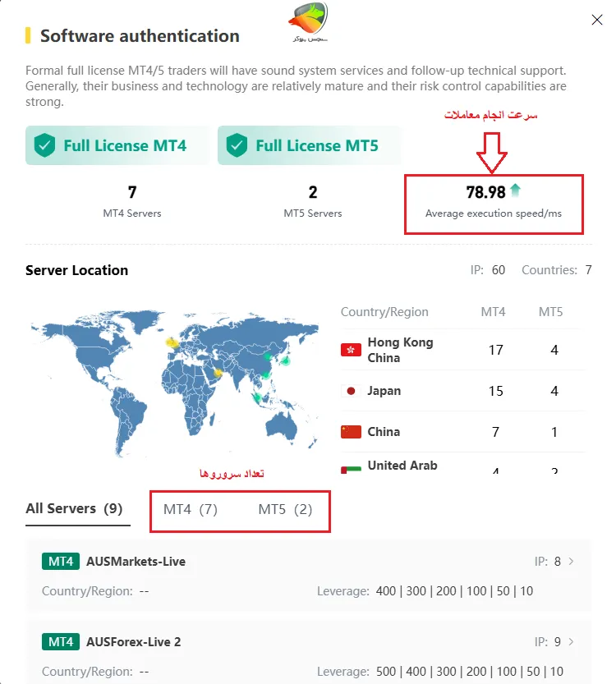Click the Full License MT5 shield icon
This screenshot has width=616, height=684.
237,146
